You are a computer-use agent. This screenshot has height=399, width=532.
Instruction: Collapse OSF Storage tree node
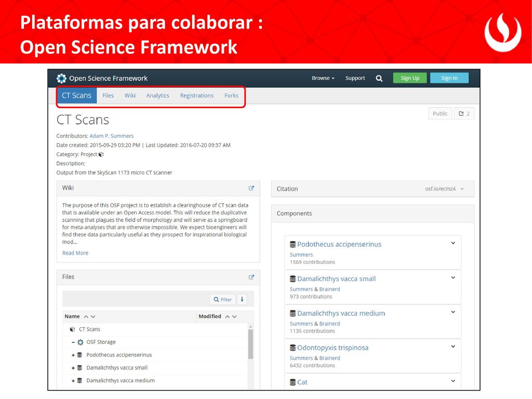point(73,342)
